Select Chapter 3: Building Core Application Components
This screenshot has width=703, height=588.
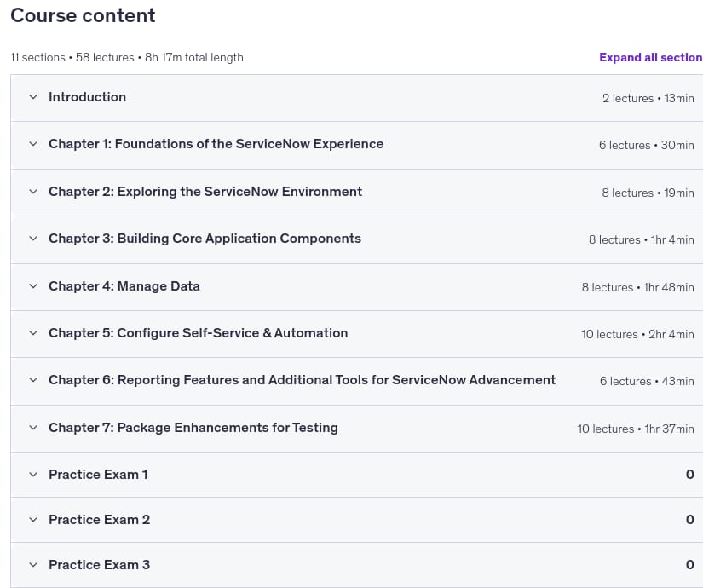point(205,239)
